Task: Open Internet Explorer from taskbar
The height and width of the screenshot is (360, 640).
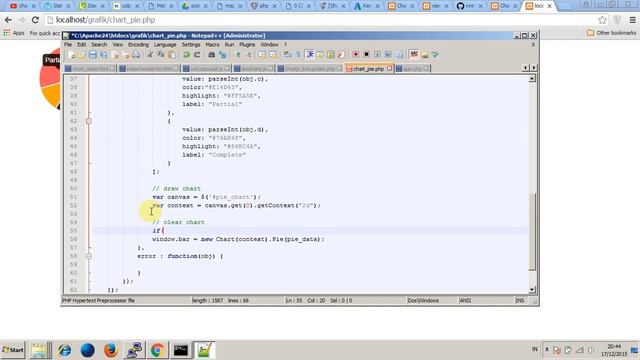Action: [64, 350]
